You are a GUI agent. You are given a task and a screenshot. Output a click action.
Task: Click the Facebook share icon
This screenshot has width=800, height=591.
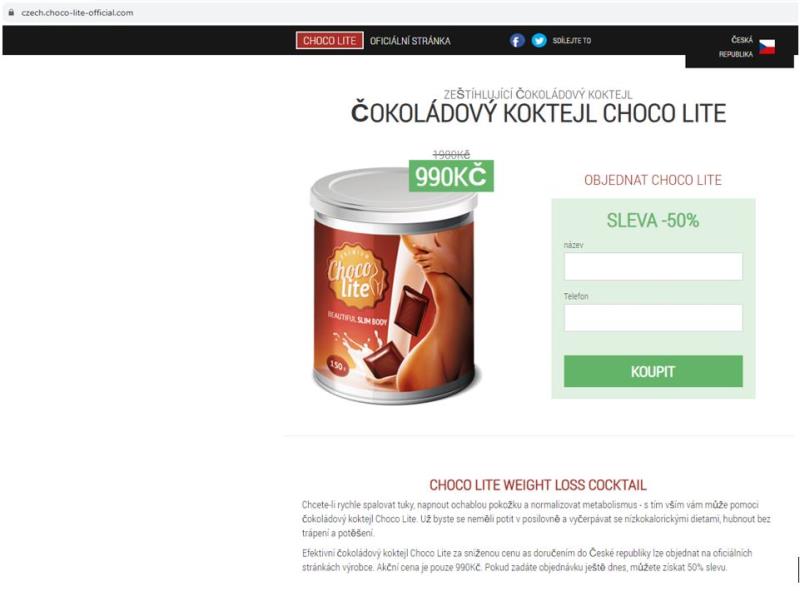click(x=517, y=40)
